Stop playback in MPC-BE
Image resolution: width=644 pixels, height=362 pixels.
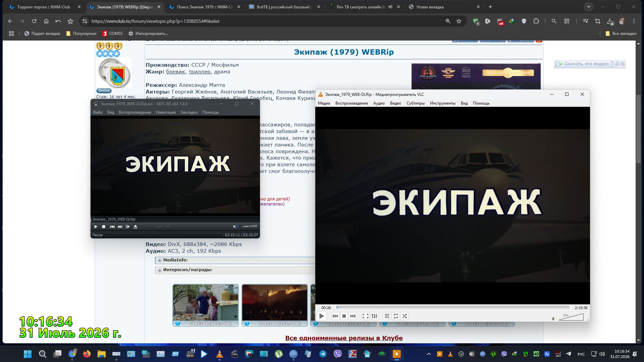pos(104,227)
